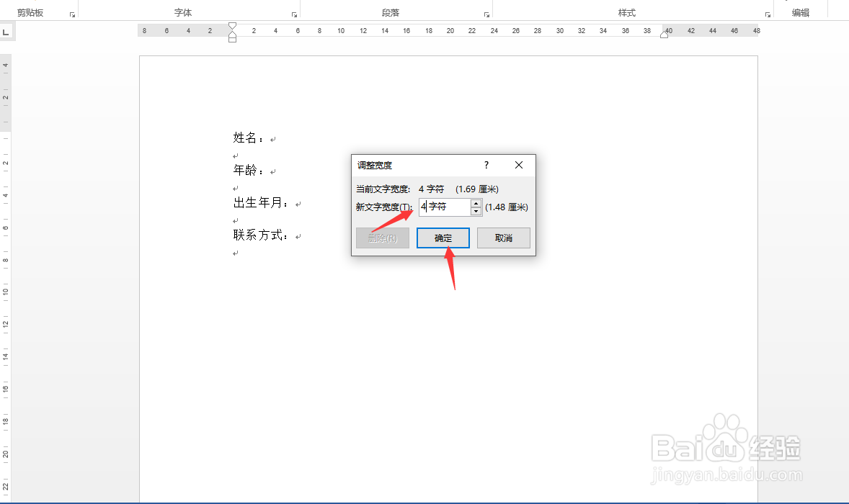This screenshot has width=849, height=504.
Task: Click the tab stop selector above the vertical ruler
Action: click(6, 30)
